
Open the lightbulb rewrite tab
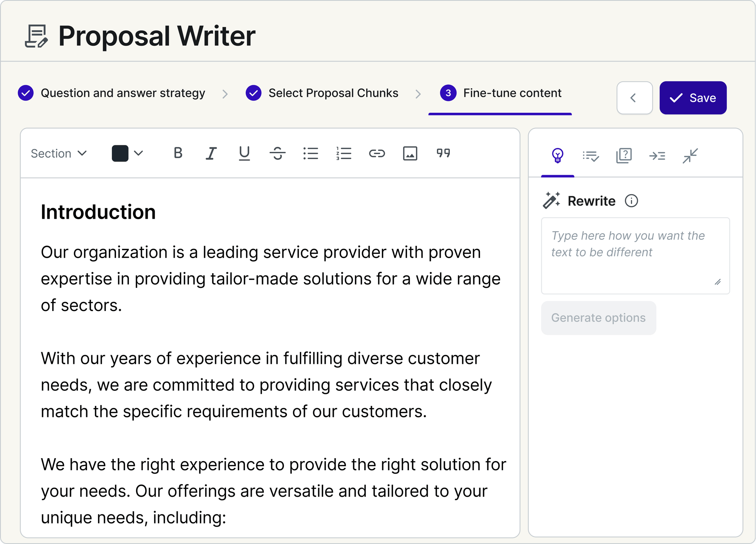(558, 155)
